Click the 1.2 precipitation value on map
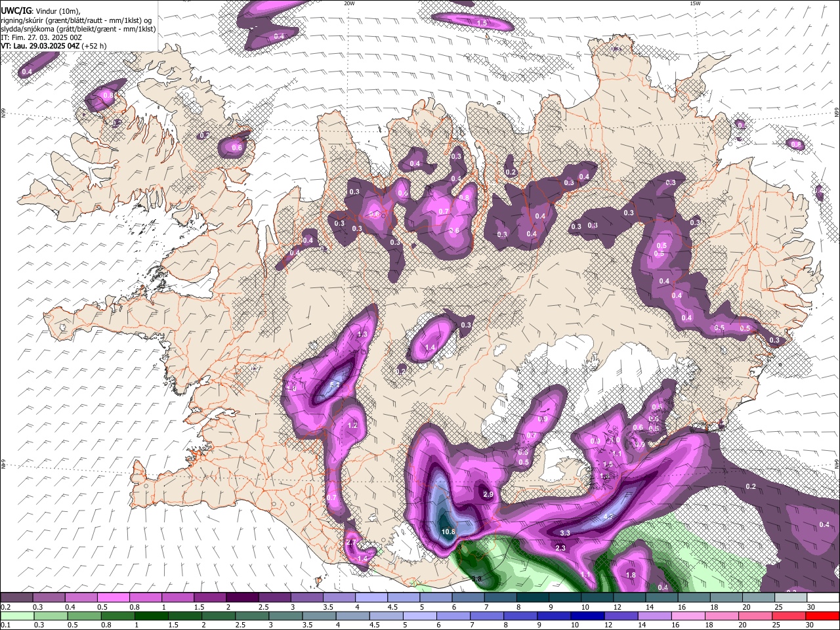 click(x=352, y=426)
